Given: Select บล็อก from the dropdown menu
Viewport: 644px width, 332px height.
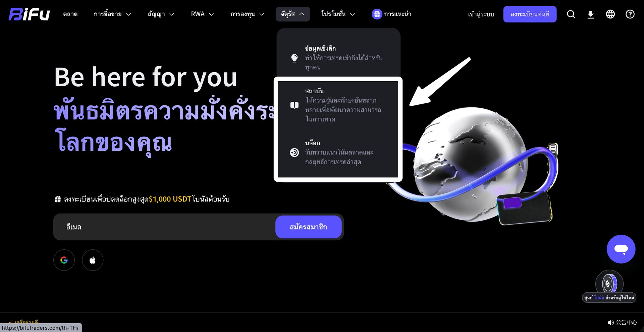Looking at the screenshot, I should tap(338, 152).
